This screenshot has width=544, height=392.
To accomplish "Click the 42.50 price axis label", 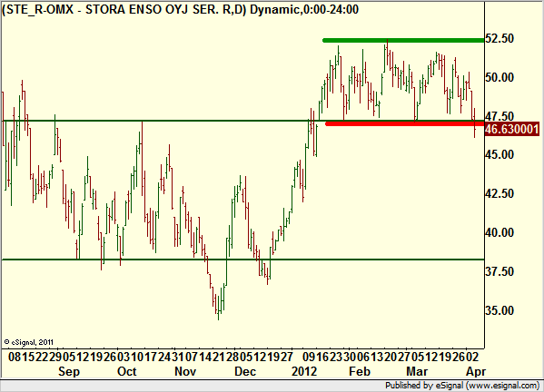I will point(499,193).
